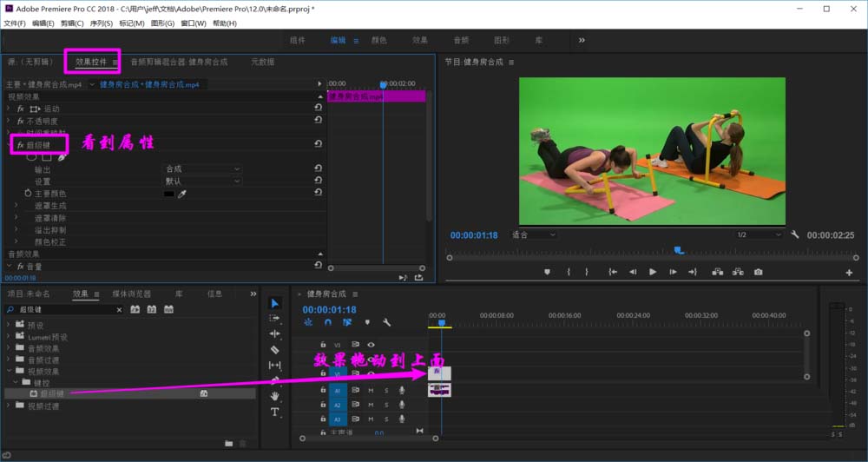The height and width of the screenshot is (462, 868).
Task: Open the program monitor wrench settings
Action: pos(795,235)
